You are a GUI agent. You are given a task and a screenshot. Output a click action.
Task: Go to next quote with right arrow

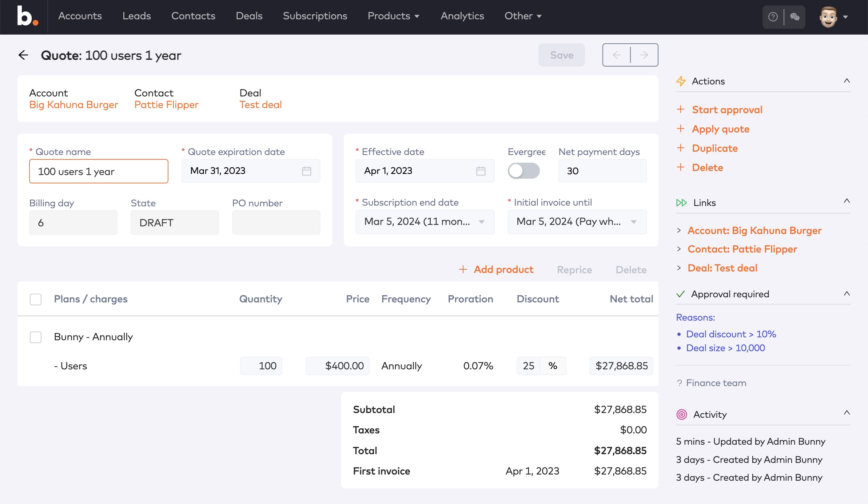tap(644, 55)
